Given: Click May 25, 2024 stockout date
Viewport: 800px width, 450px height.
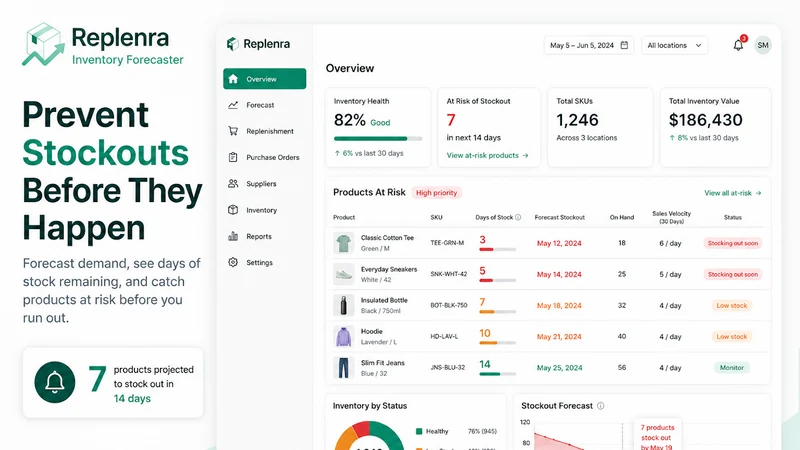Looking at the screenshot, I should click(559, 368).
